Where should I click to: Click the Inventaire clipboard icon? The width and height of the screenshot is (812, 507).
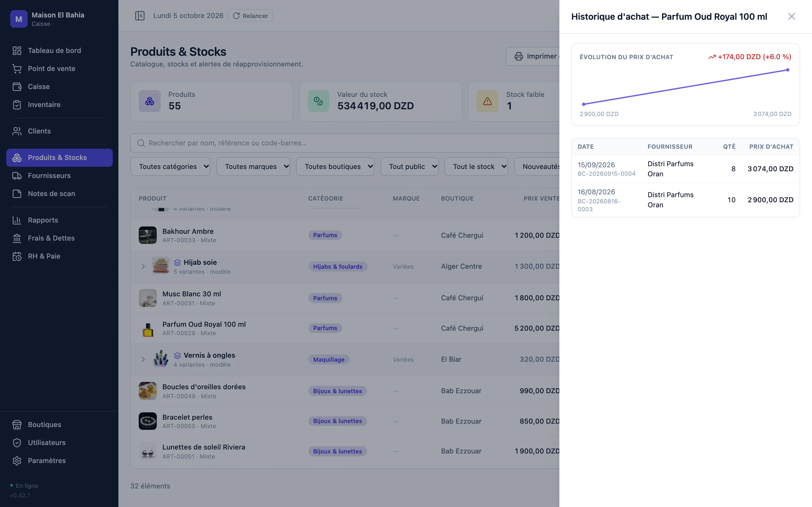pyautogui.click(x=17, y=104)
